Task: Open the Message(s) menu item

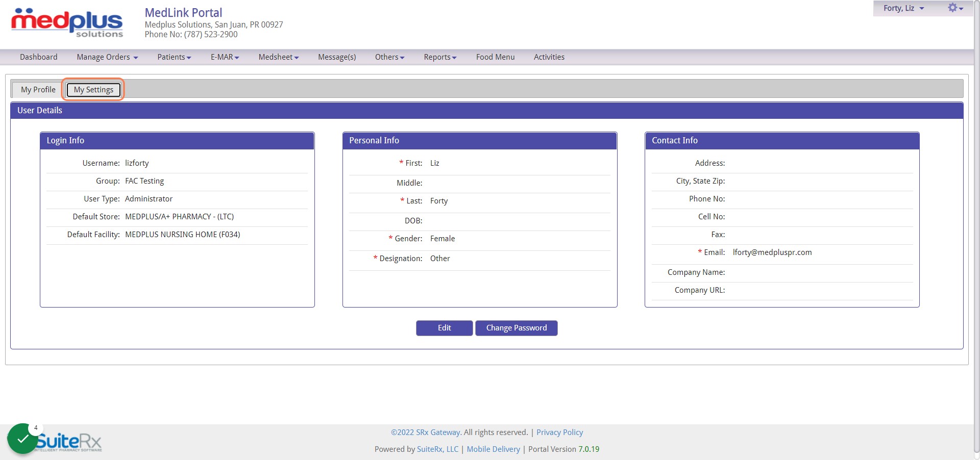Action: coord(337,57)
